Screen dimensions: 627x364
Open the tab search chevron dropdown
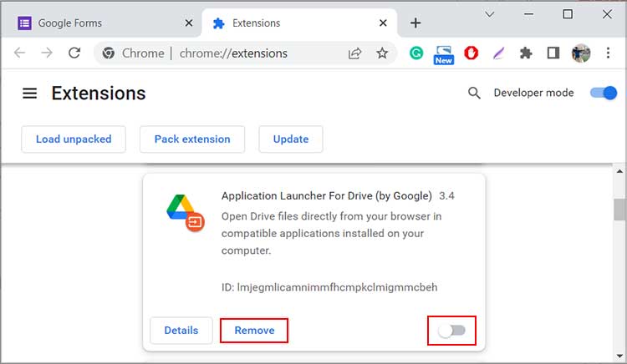click(489, 15)
